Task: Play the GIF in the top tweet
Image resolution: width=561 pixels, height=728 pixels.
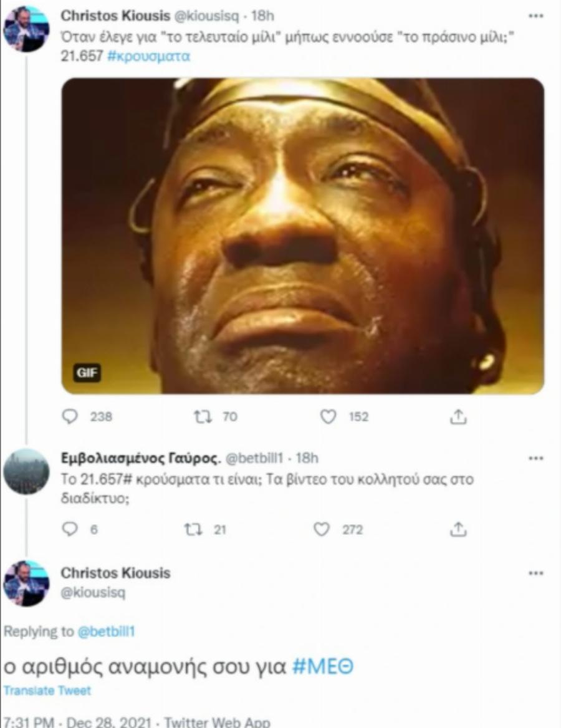Action: pos(302,236)
